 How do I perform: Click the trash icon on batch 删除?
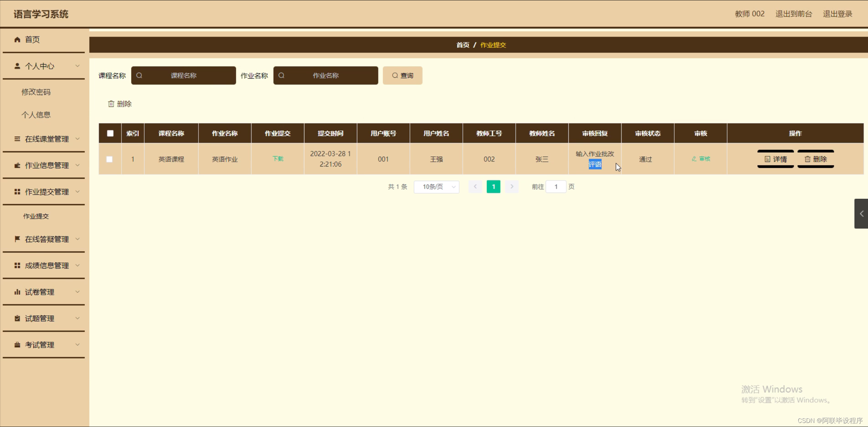pyautogui.click(x=111, y=104)
